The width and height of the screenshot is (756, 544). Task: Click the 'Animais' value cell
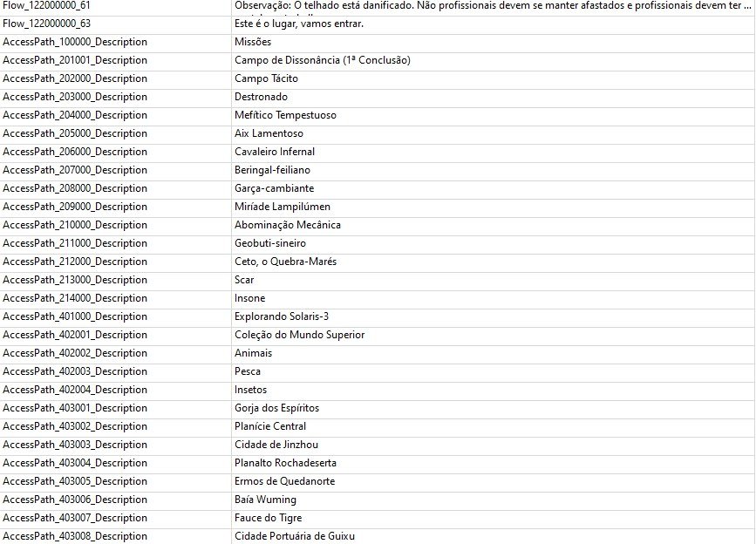pos(493,354)
